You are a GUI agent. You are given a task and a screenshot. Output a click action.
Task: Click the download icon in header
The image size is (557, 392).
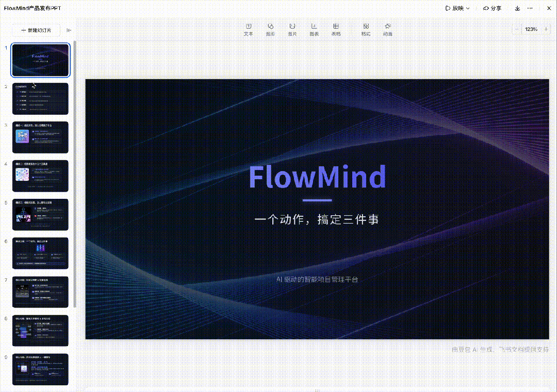(x=517, y=8)
